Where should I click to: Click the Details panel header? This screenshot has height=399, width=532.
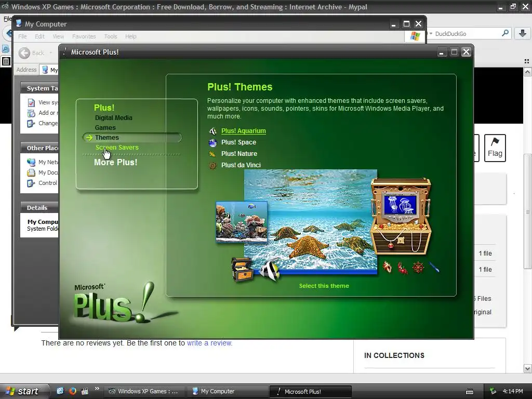pos(39,208)
